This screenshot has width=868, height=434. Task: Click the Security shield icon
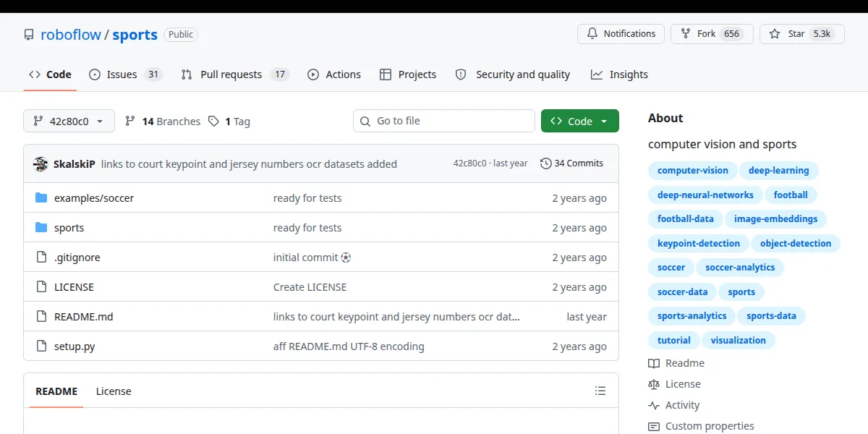pyautogui.click(x=461, y=75)
